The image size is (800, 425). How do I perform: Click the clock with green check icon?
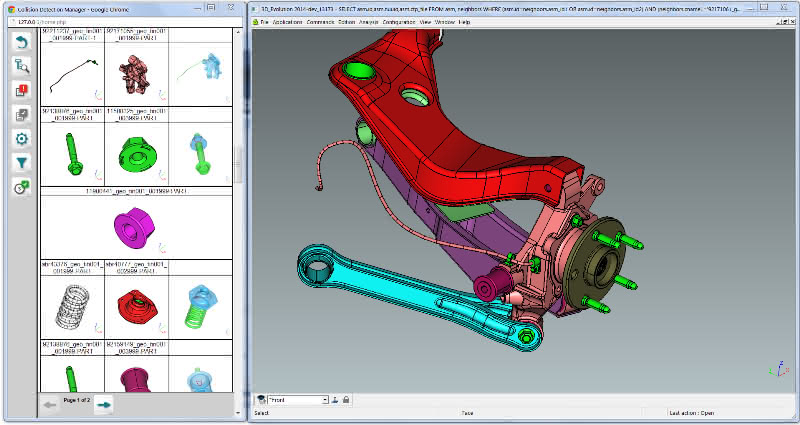pyautogui.click(x=21, y=187)
